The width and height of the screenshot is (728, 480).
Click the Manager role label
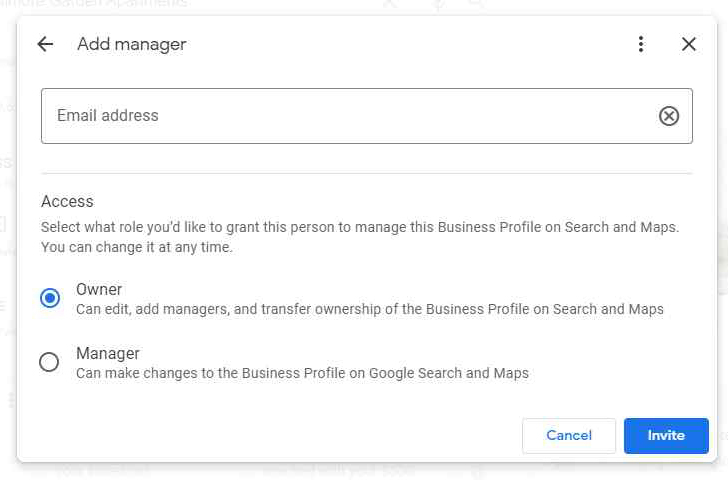click(108, 353)
